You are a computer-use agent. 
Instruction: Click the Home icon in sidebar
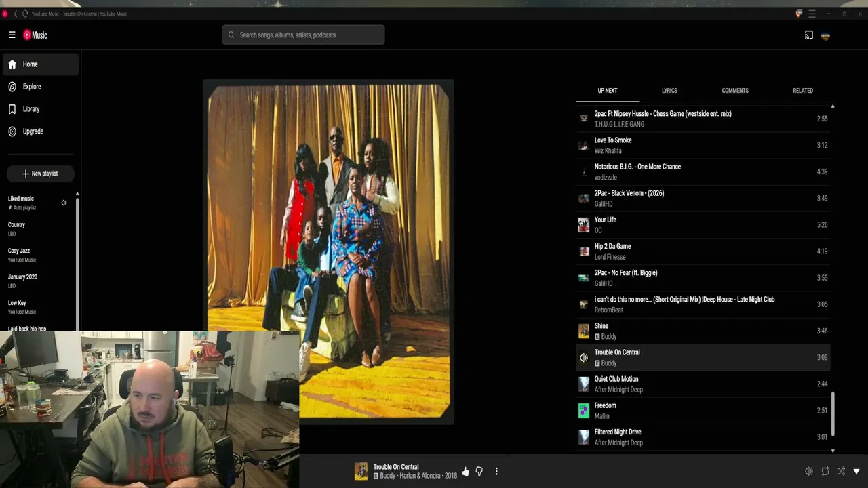point(12,64)
